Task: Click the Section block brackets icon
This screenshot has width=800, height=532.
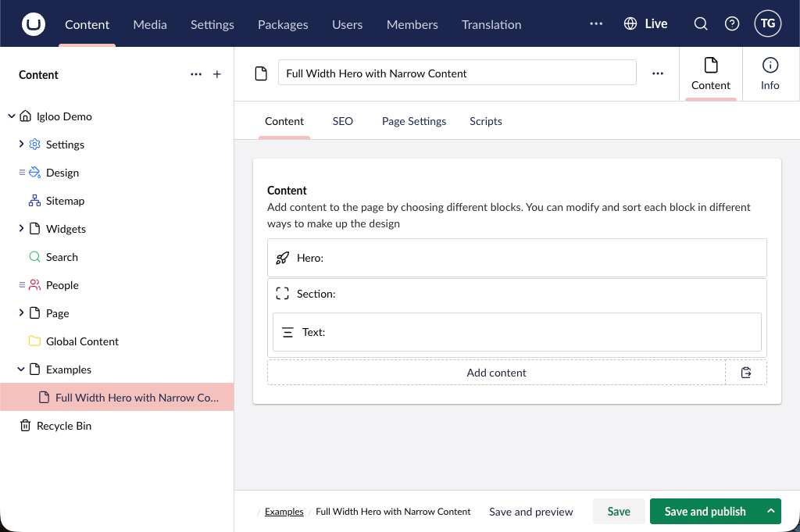Action: (x=282, y=294)
